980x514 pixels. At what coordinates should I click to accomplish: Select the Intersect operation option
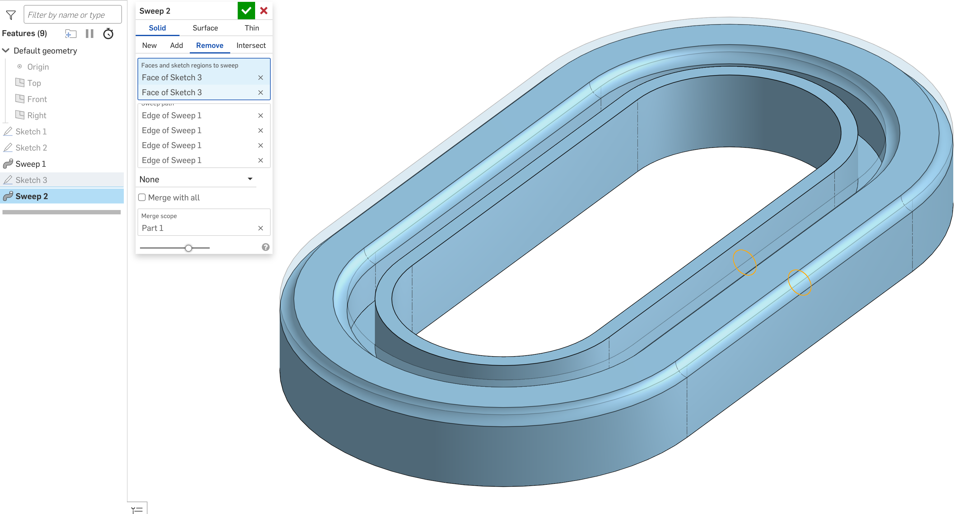pos(251,46)
